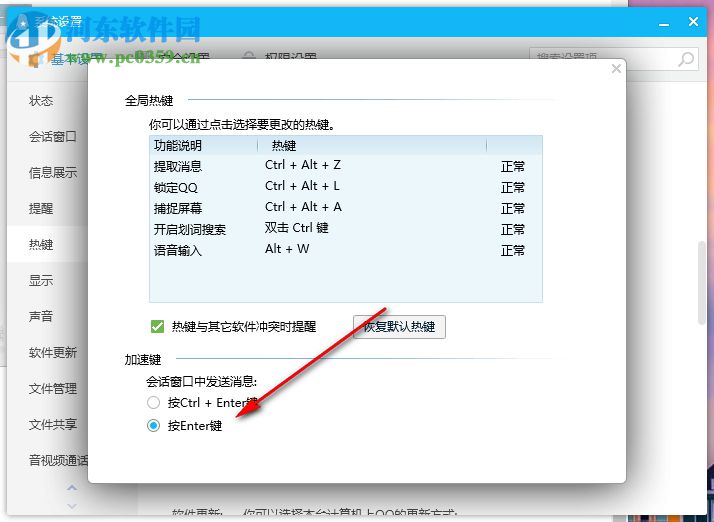The height and width of the screenshot is (522, 714).
Task: Select the 按Enter键 radio option
Action: click(x=153, y=425)
